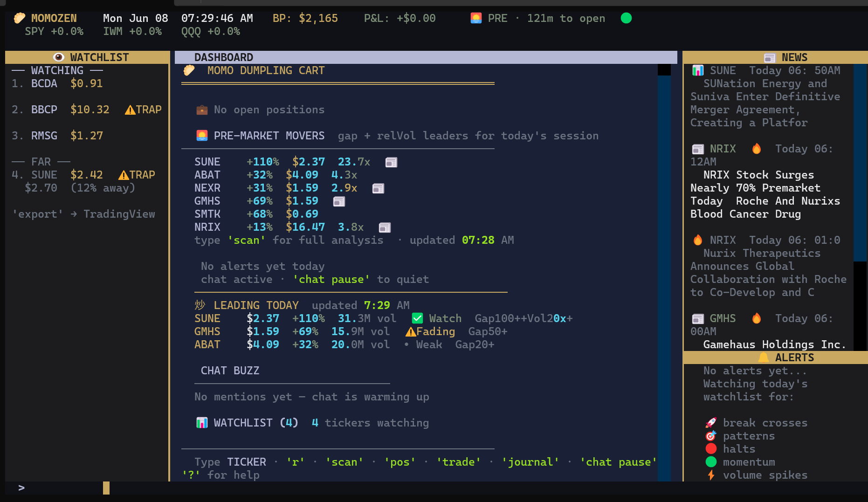
Task: Click the TRAP warning icon next to BBCP
Action: [130, 110]
